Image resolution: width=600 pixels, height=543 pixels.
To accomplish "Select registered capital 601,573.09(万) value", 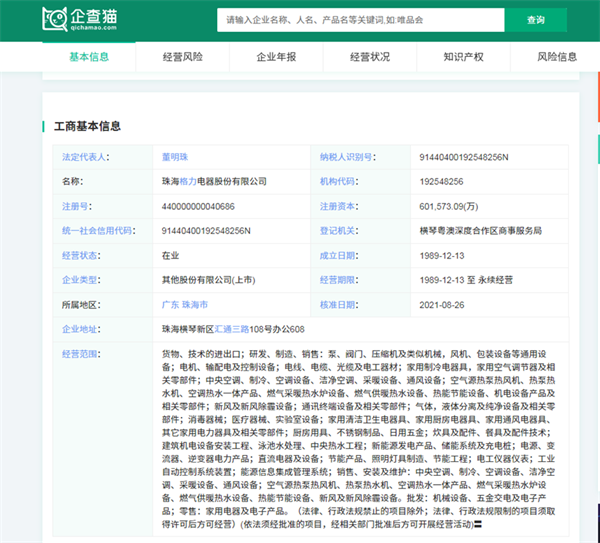I will click(449, 207).
